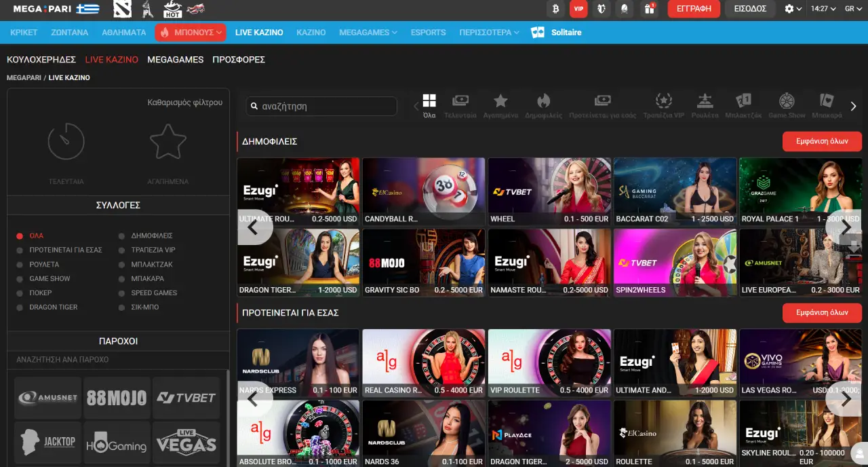Open the settings gear dropdown
868x467 pixels.
(793, 9)
